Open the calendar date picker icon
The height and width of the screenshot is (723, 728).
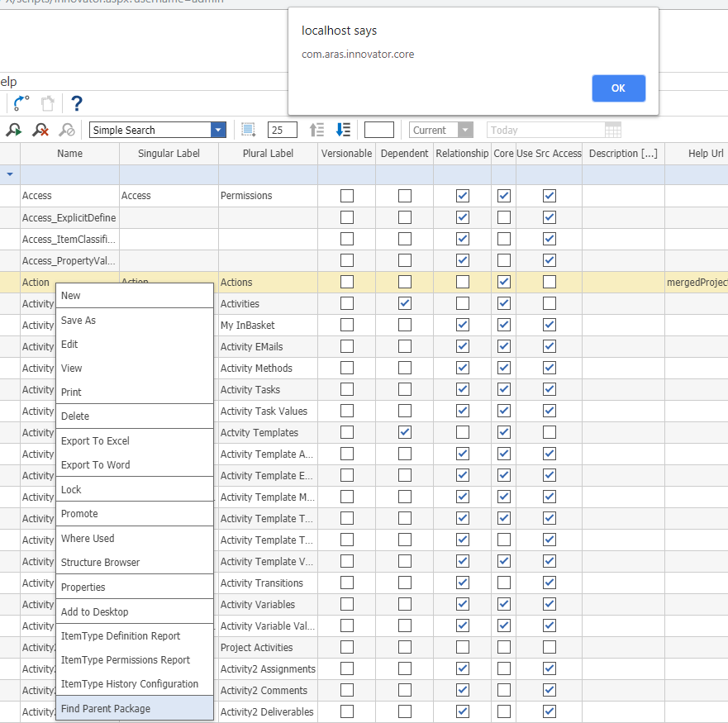612,130
